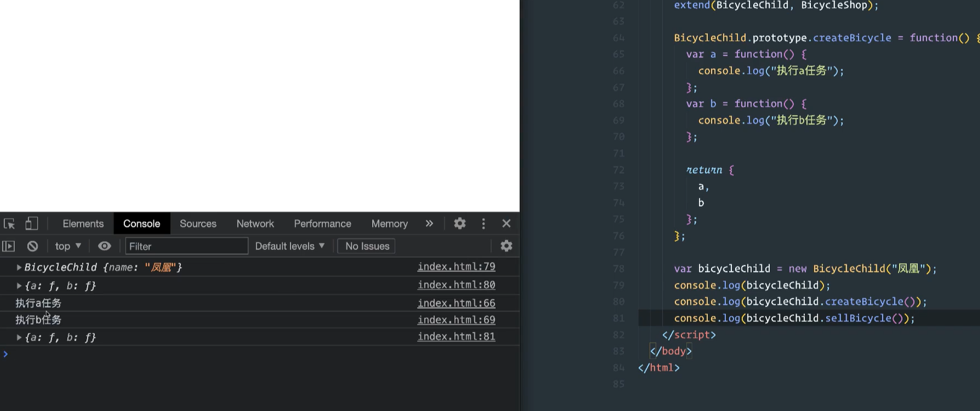This screenshot has height=411, width=980.
Task: Open the Default levels dropdown
Action: (290, 246)
